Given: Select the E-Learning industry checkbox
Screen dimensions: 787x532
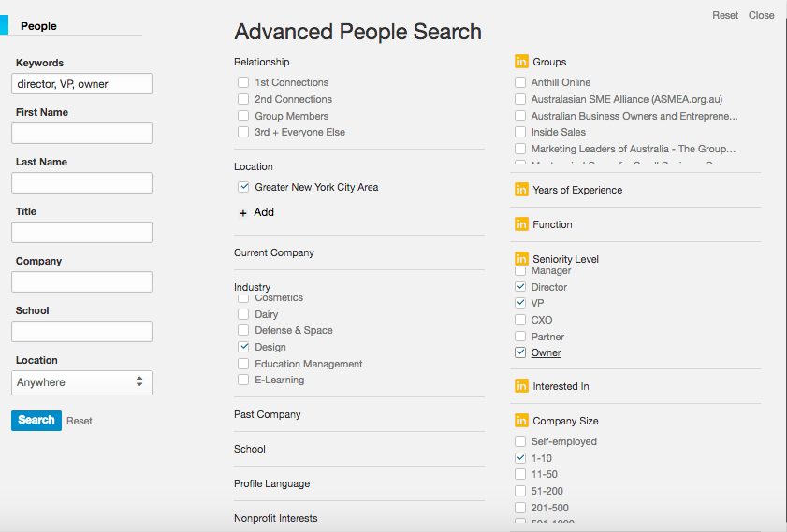Looking at the screenshot, I should point(243,380).
